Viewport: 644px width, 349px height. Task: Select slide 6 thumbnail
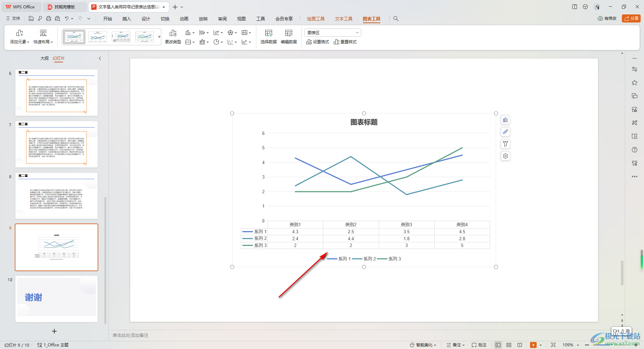click(56, 93)
